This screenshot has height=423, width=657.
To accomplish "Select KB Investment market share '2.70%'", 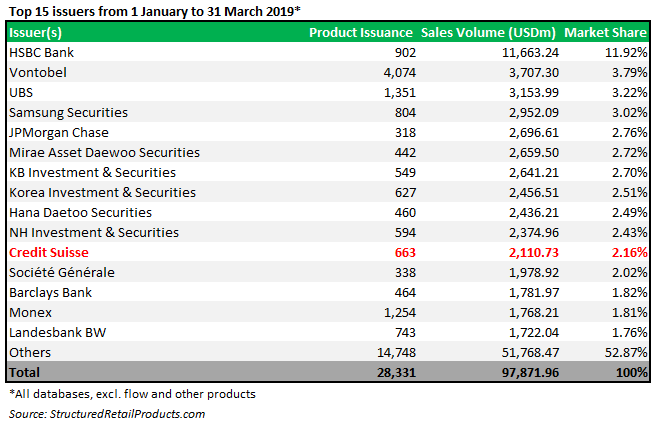I will [629, 173].
